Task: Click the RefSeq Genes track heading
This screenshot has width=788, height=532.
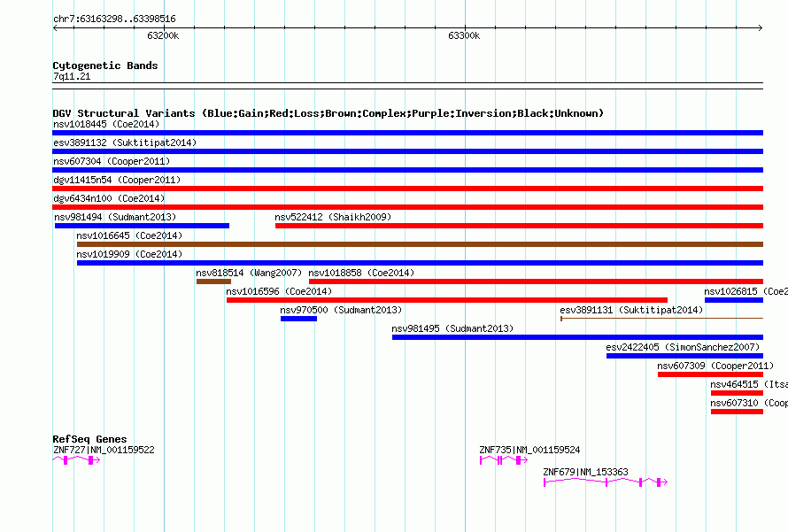Action: point(89,439)
